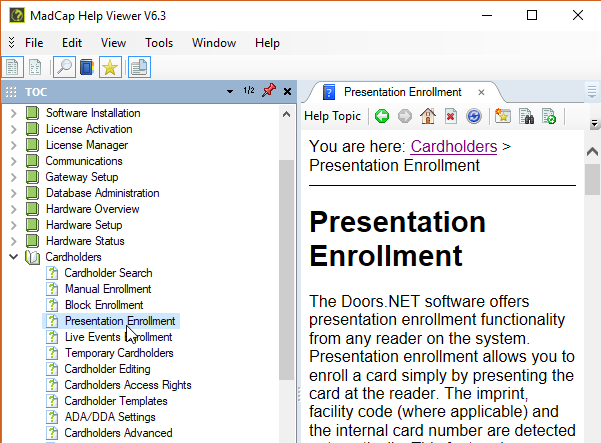The width and height of the screenshot is (601, 443).
Task: Switch to the Presentation Enrollment tab
Action: point(402,92)
